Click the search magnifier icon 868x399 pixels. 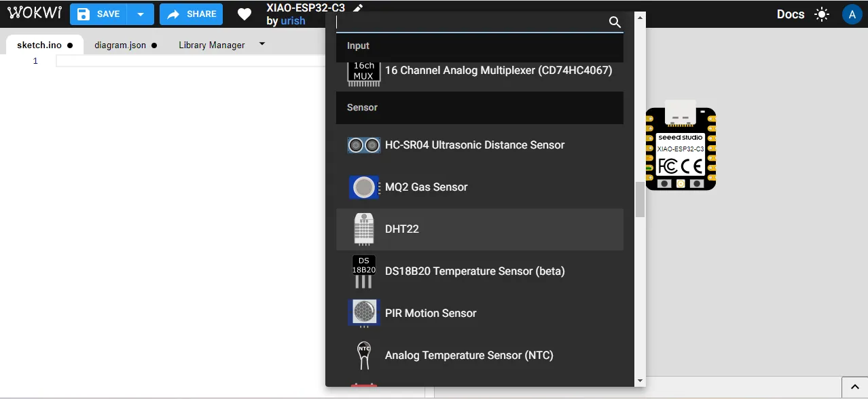coord(615,22)
